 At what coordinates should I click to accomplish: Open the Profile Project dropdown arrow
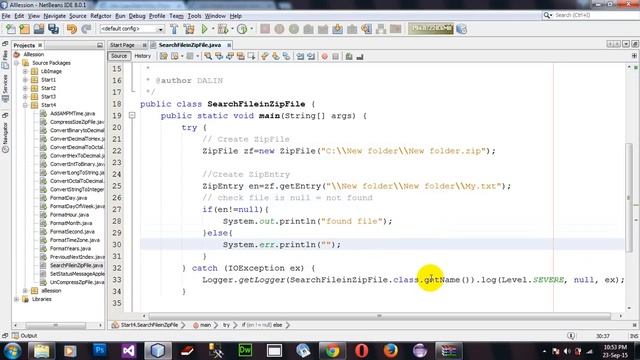tap(251, 29)
